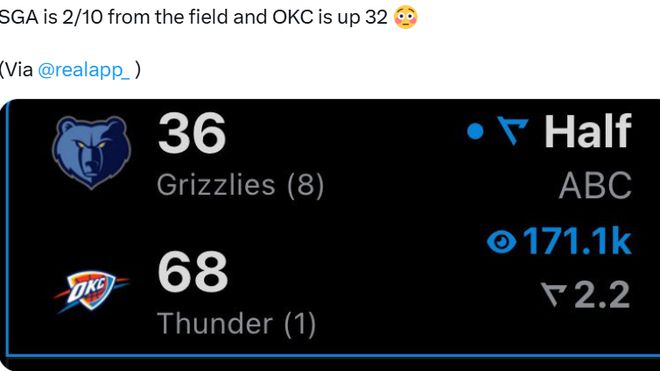Click the (Via text before the mention
Screen dimensions: 660x371
click(x=16, y=69)
